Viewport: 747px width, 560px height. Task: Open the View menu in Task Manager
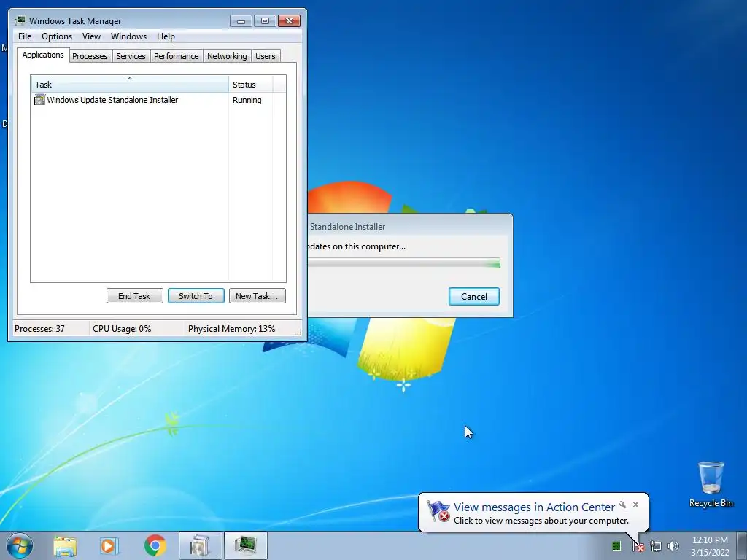(91, 36)
